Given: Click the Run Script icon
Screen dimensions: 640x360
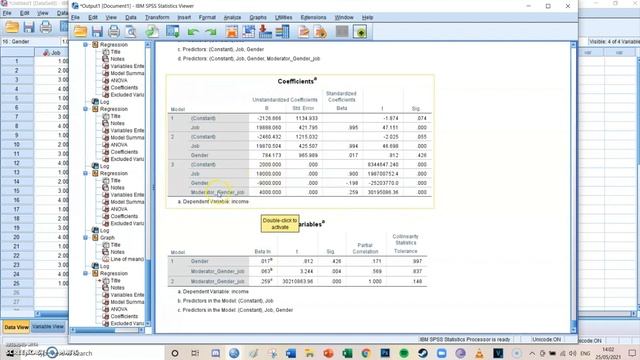Looking at the screenshot, I should click(321, 31).
